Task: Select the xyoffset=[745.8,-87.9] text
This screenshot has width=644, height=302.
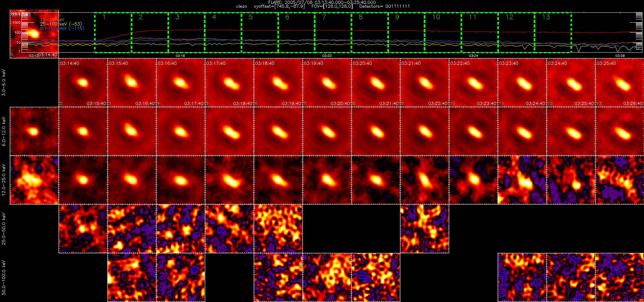Action: coord(279,6)
